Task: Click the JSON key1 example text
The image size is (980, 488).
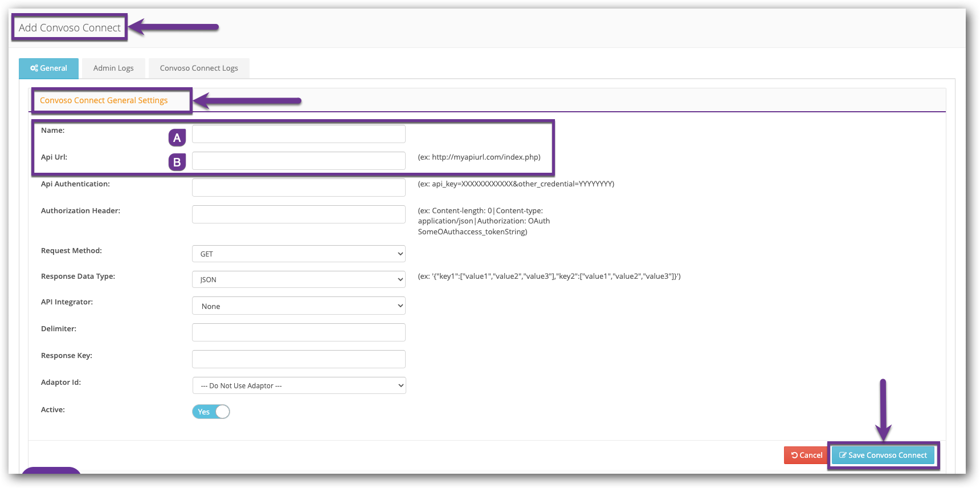Action: (x=549, y=276)
